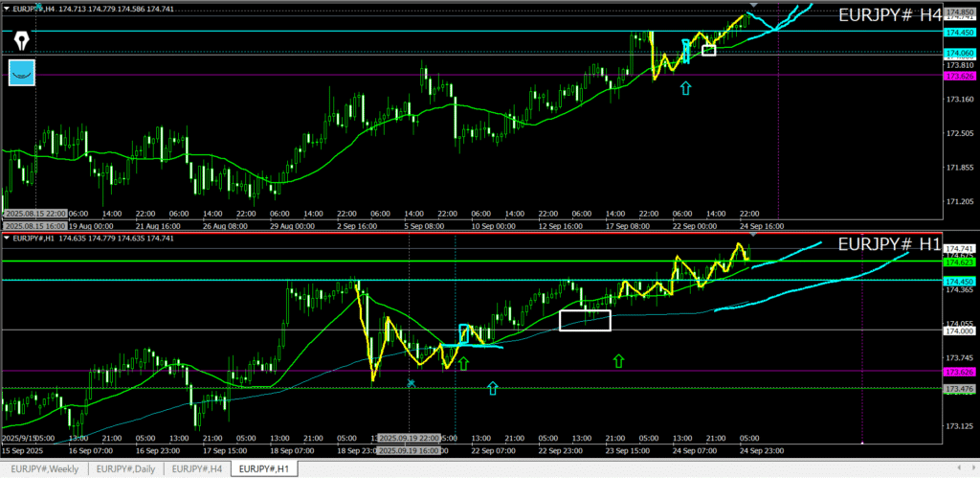Image resolution: width=980 pixels, height=478 pixels.
Task: Click the chart shift triangle on H1 chart
Action: click(x=753, y=234)
